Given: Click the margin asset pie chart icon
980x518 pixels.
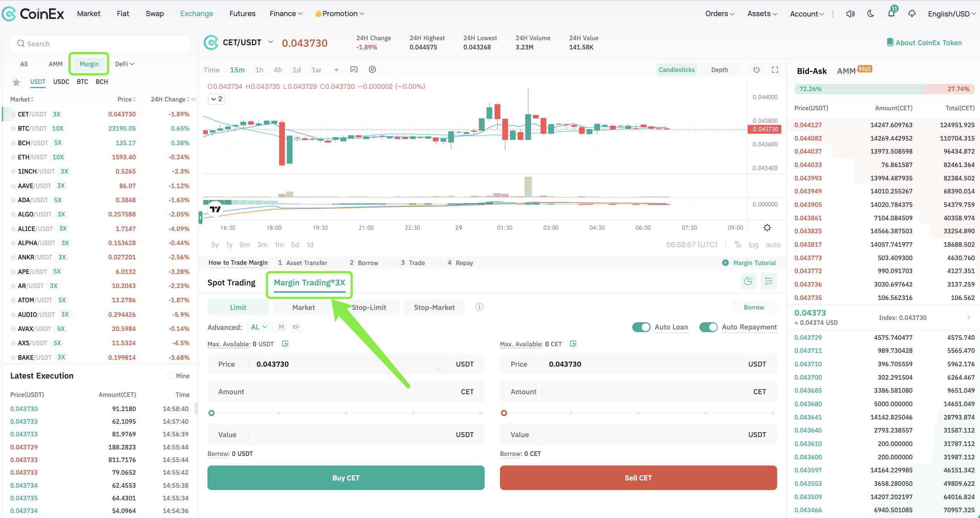Looking at the screenshot, I should click(748, 281).
